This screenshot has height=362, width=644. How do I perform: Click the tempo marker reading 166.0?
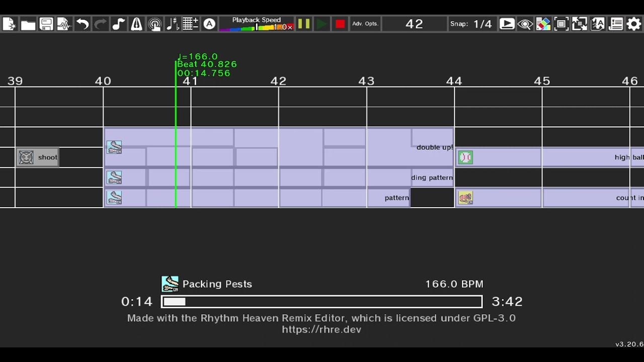tap(197, 57)
